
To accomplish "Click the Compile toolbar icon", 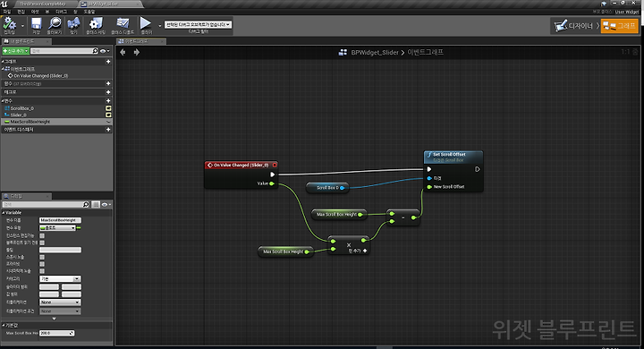I will point(10,24).
